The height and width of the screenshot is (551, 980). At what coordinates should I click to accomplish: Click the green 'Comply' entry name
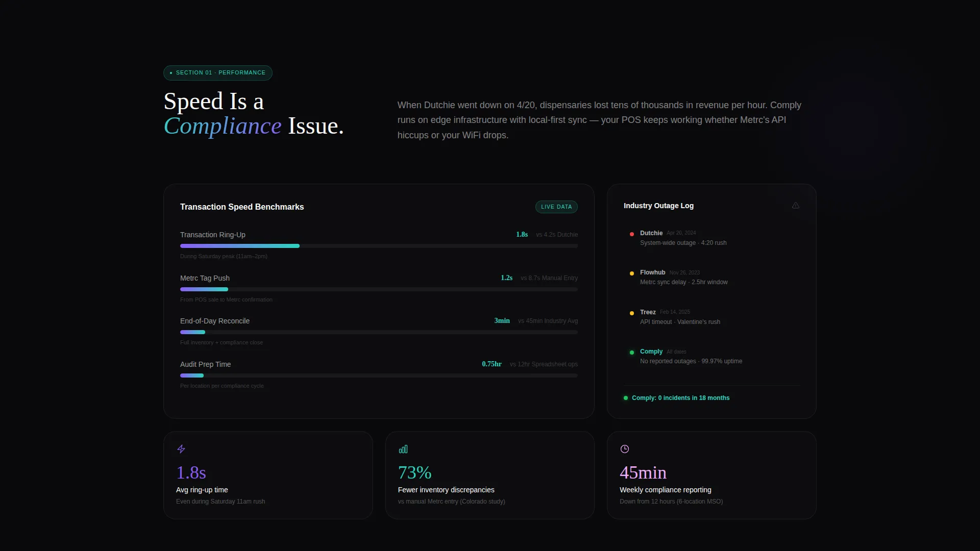point(651,352)
